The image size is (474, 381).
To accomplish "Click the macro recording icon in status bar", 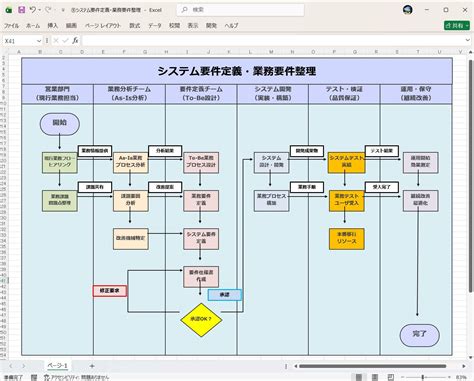I will click(x=34, y=377).
